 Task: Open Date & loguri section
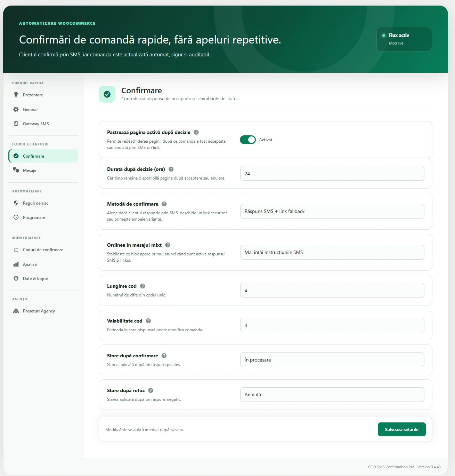point(43,278)
